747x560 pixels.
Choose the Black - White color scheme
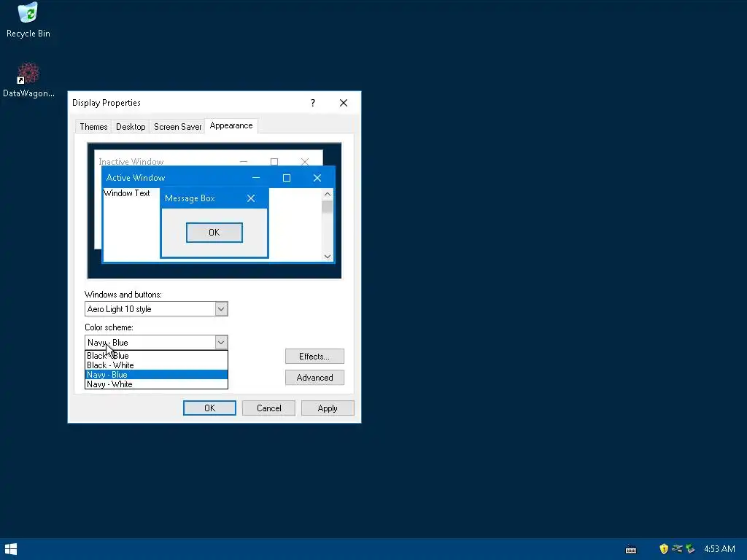tap(156, 365)
